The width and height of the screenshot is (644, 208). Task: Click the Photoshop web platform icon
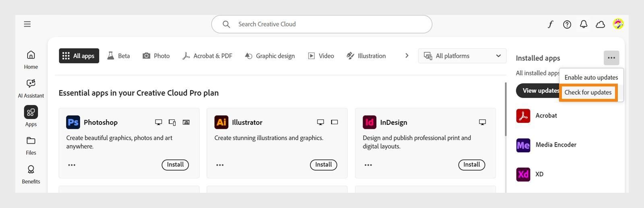click(x=186, y=122)
